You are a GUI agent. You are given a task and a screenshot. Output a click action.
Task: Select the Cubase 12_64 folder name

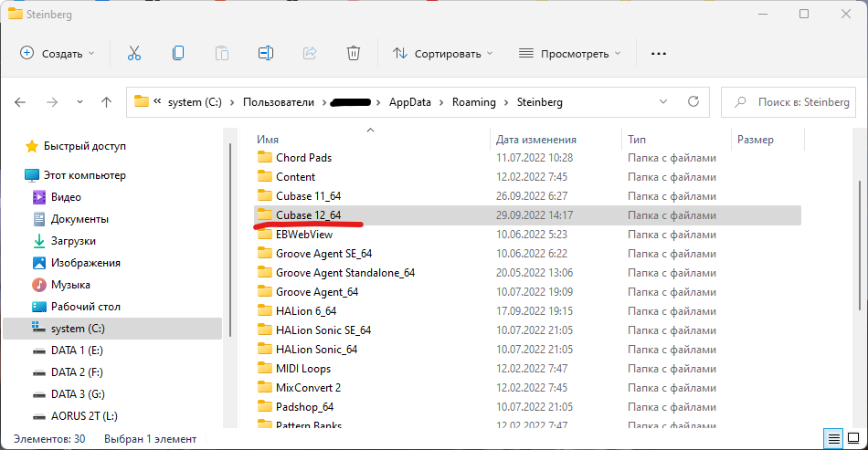pyautogui.click(x=308, y=215)
